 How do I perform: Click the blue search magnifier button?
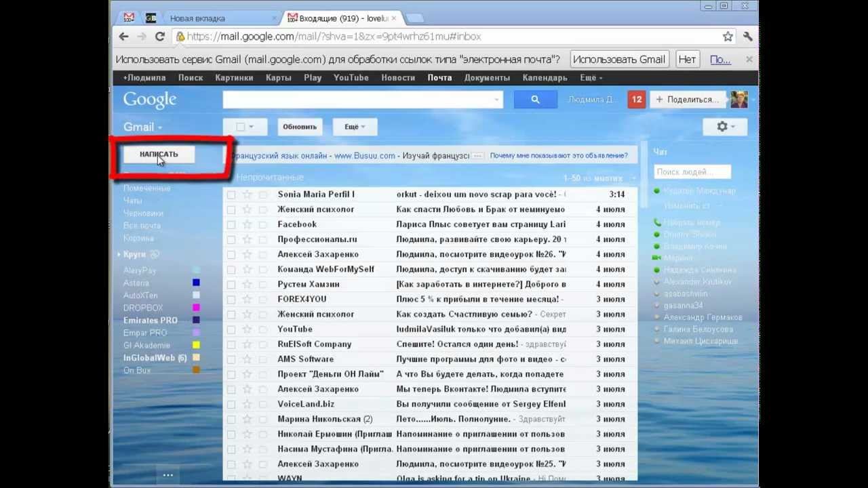(x=535, y=100)
